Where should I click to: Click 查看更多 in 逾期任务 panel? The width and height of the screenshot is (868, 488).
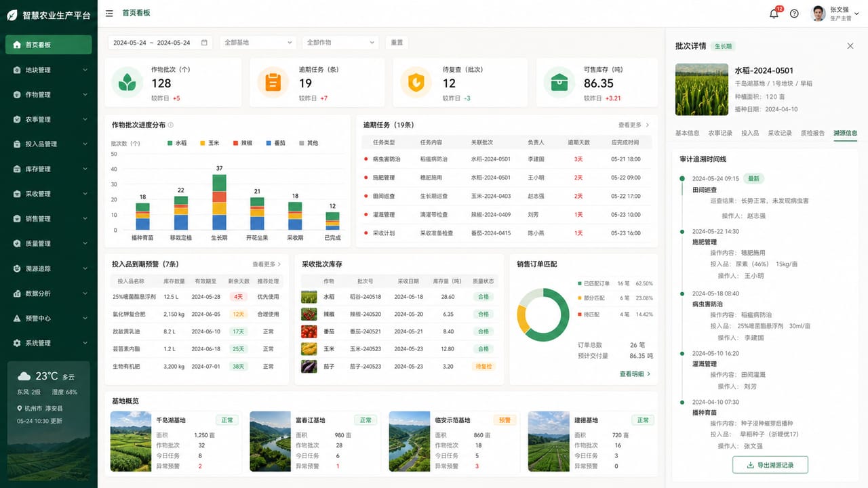click(633, 125)
